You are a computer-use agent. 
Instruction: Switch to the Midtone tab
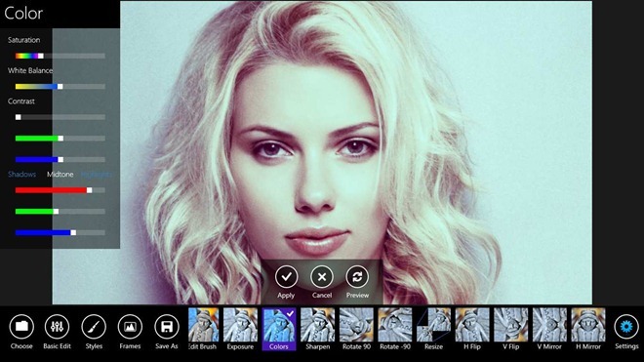60,175
